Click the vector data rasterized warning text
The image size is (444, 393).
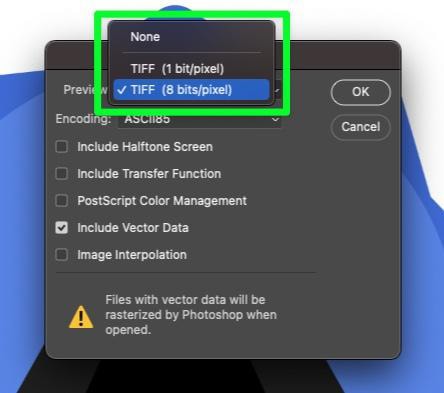[191, 315]
